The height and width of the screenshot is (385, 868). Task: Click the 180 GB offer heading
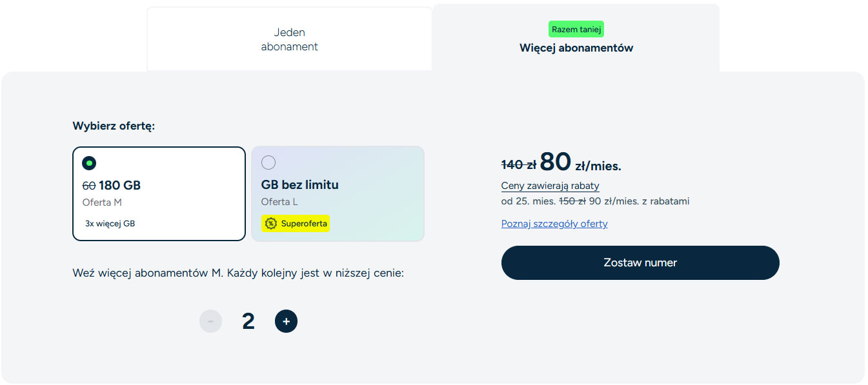119,186
